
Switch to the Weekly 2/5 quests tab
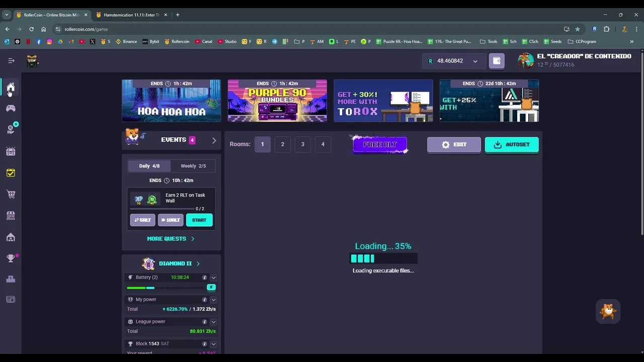coord(193,166)
